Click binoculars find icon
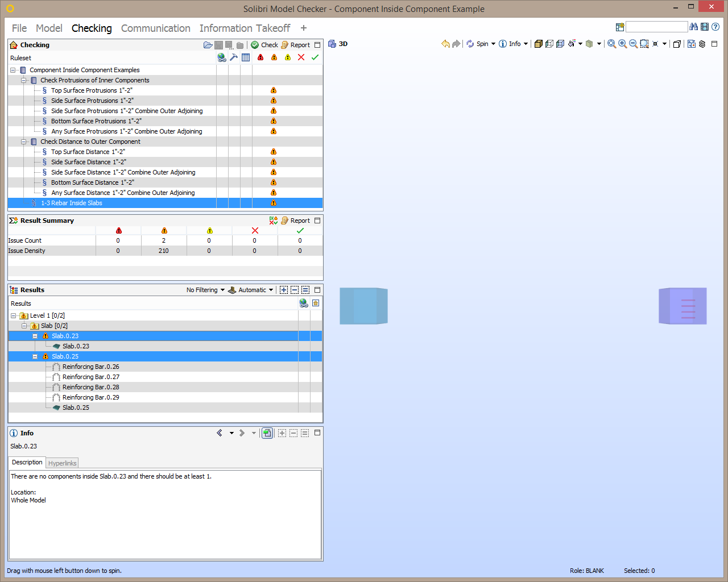Screen dimensions: 728x582 point(693,27)
